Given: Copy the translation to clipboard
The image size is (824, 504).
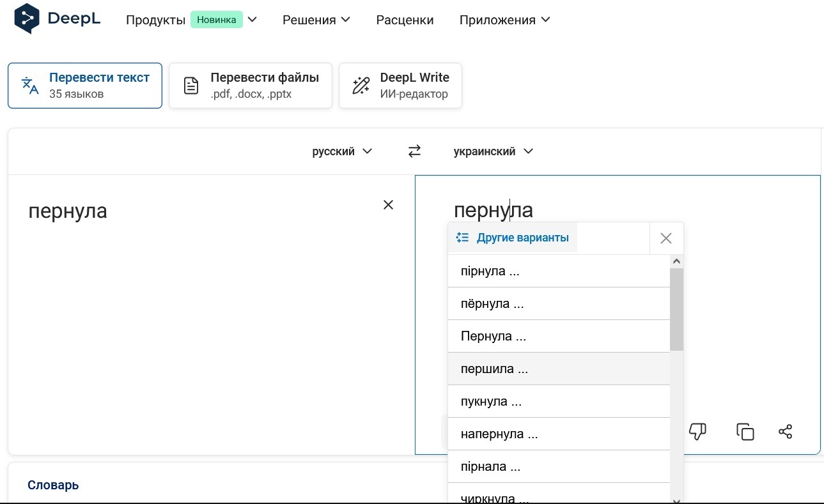Looking at the screenshot, I should (x=745, y=432).
